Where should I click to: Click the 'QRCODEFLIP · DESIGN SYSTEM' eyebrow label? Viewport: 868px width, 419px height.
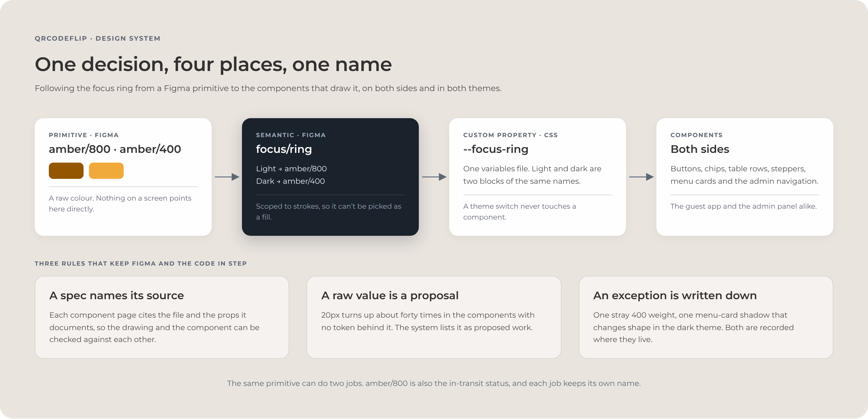click(x=97, y=38)
